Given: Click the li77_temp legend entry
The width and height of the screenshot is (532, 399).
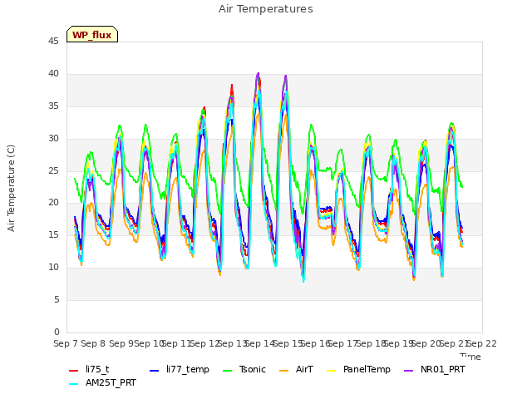Looking at the screenshot, I should pos(180,369).
